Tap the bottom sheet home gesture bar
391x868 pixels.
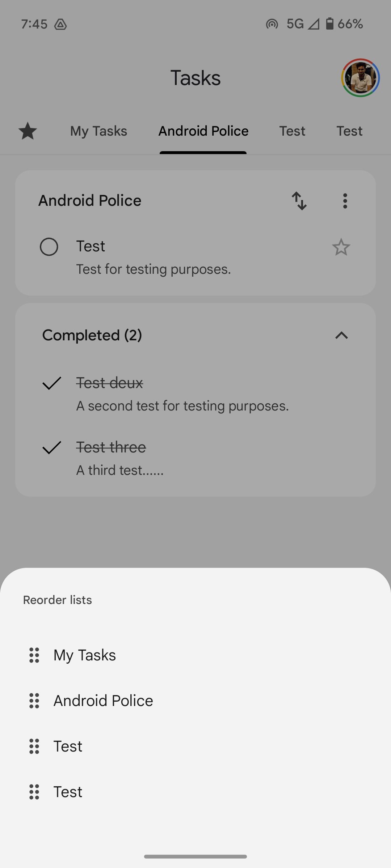pos(195,856)
